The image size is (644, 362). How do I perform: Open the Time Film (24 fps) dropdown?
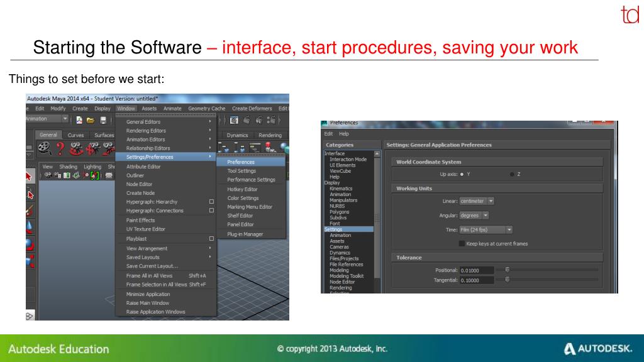coord(486,230)
